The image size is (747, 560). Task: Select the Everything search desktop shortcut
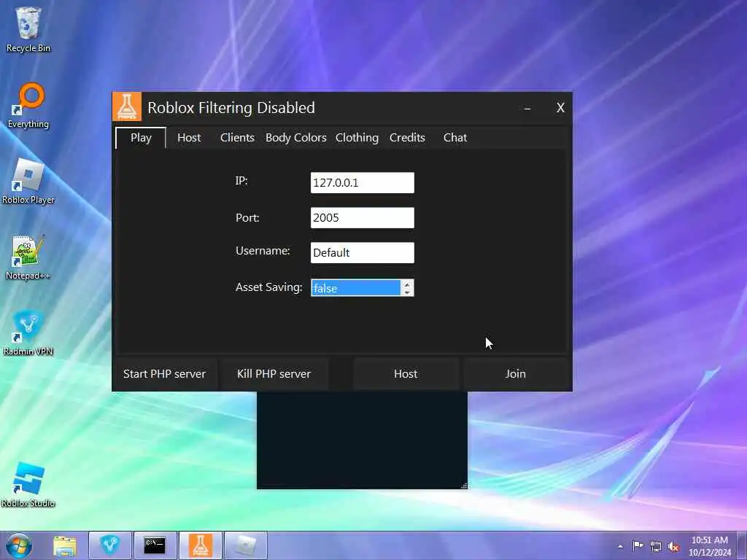click(28, 106)
